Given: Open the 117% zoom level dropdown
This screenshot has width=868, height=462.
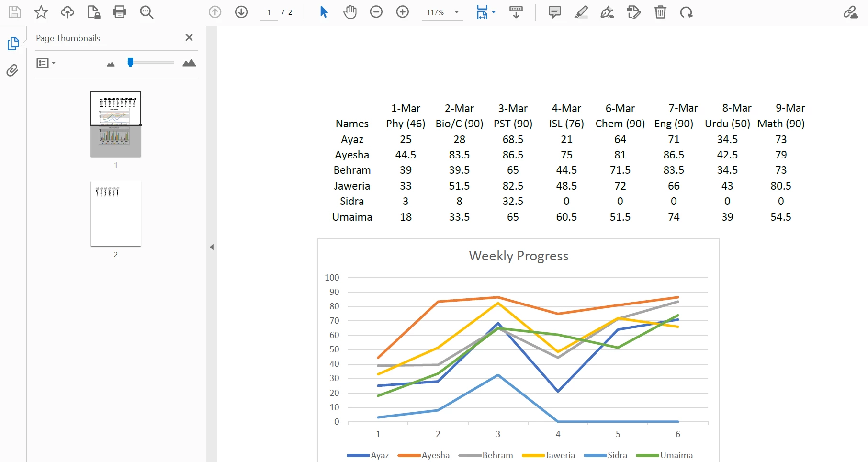Looking at the screenshot, I should 442,12.
